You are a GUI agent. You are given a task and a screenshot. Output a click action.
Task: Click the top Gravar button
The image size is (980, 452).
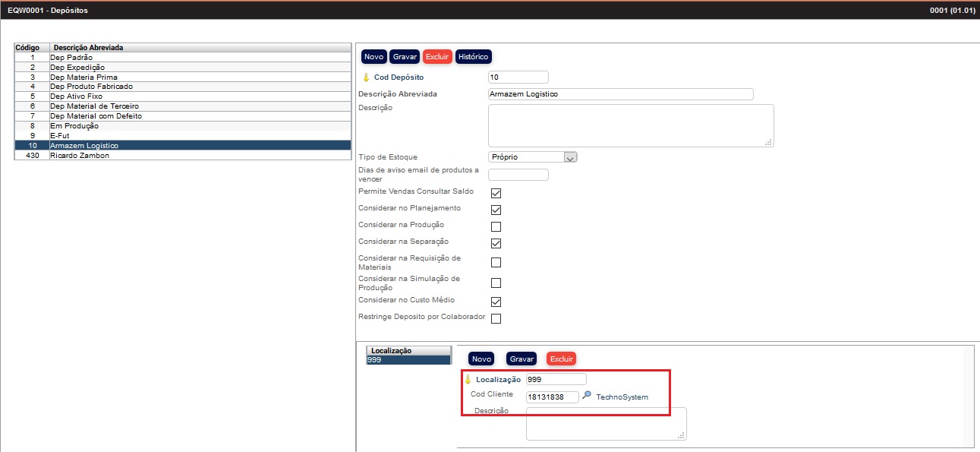click(405, 57)
